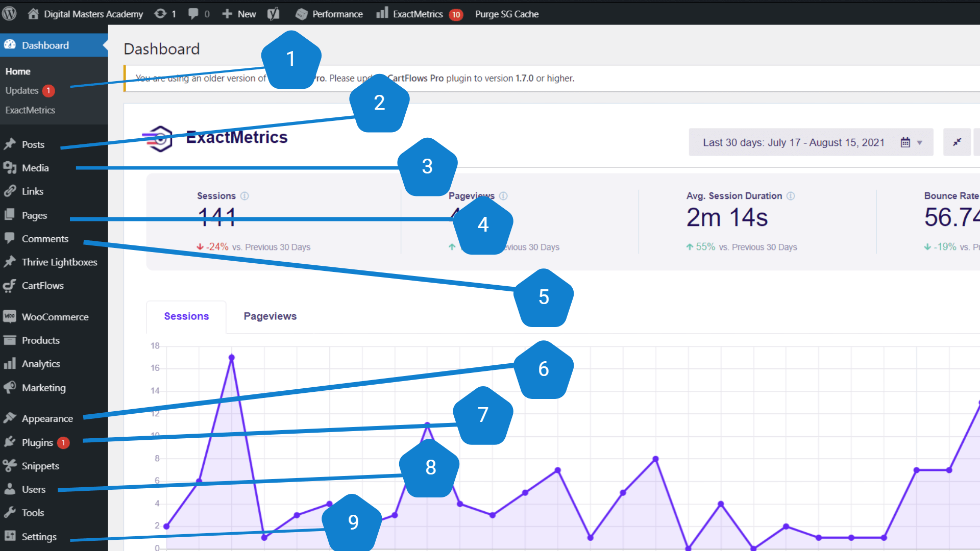Click the Links chain icon
The image size is (980, 551).
[x=10, y=191]
